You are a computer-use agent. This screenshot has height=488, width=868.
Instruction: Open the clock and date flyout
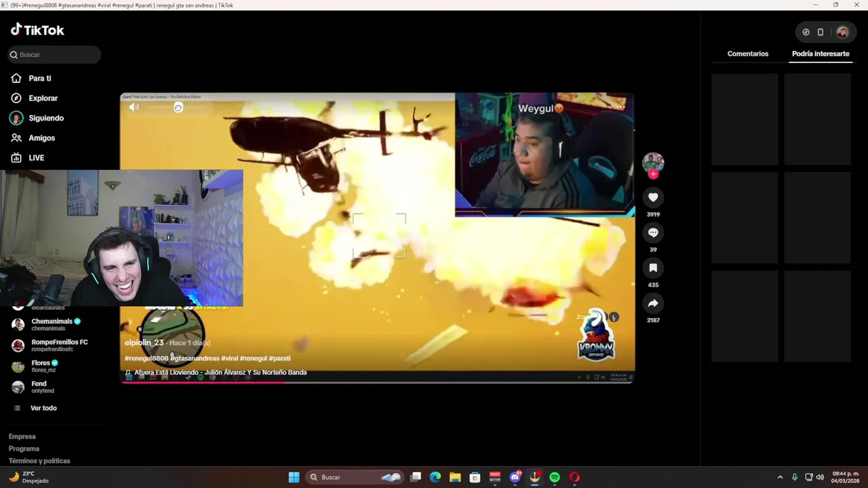point(846,477)
